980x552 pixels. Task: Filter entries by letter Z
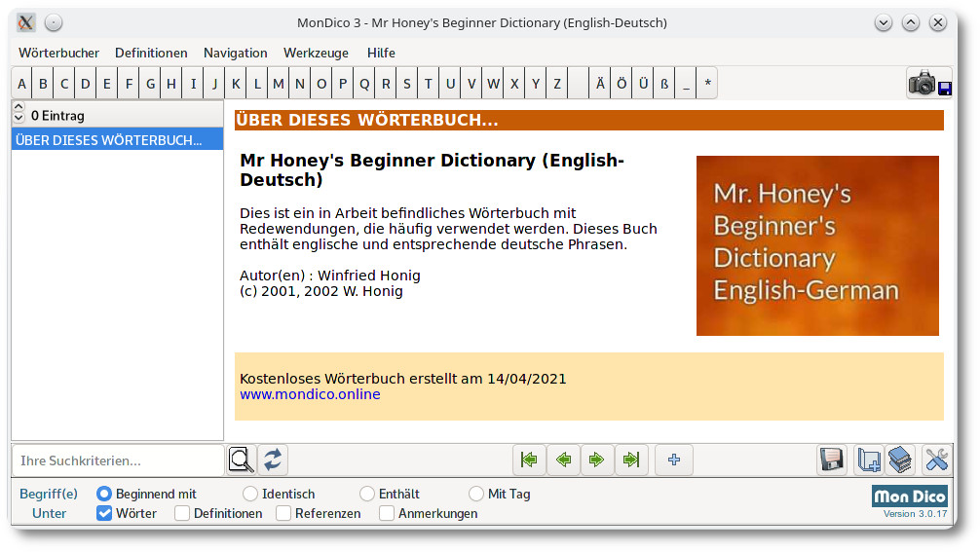point(557,84)
